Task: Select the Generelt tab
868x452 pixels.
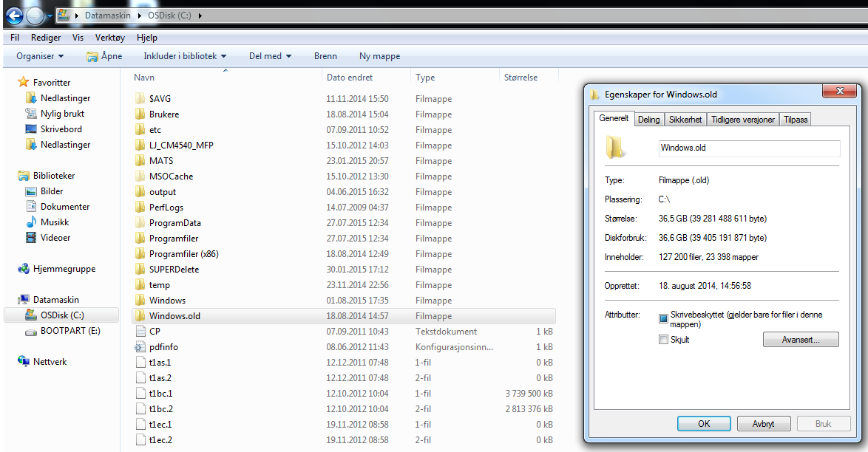Action: pyautogui.click(x=614, y=118)
